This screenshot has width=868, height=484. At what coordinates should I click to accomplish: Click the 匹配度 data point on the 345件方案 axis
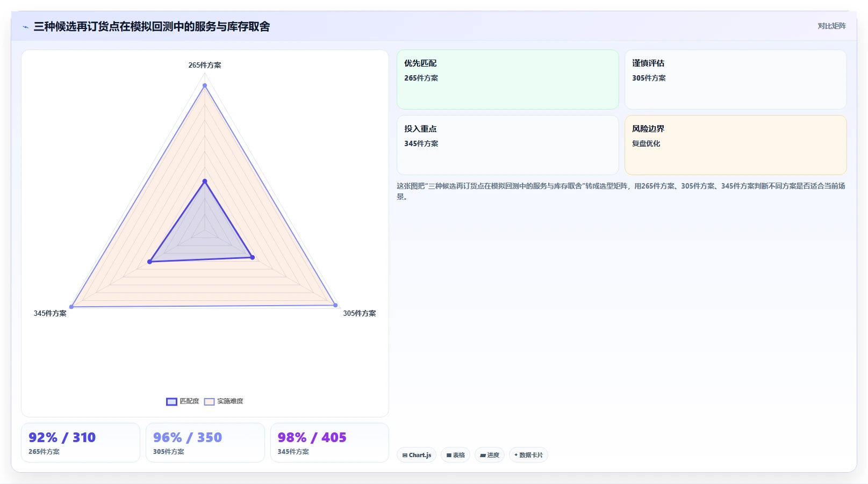pyautogui.click(x=150, y=262)
